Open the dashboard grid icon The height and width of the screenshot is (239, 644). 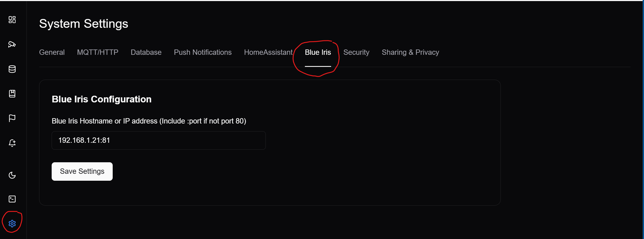[x=12, y=20]
